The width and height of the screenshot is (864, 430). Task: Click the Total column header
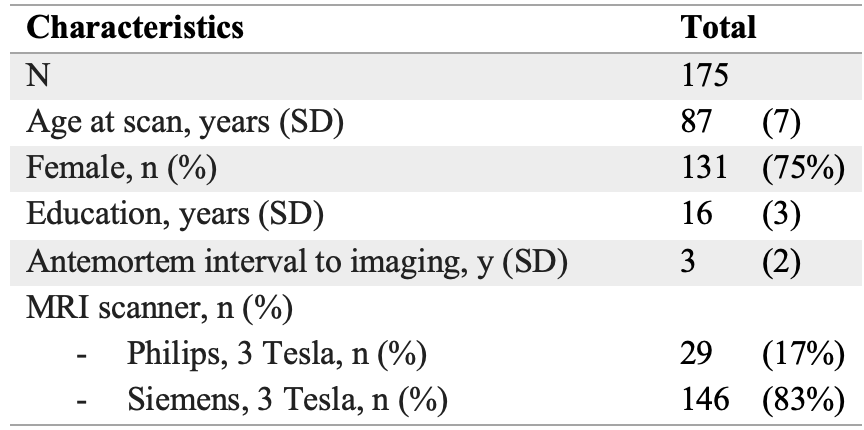pyautogui.click(x=717, y=28)
